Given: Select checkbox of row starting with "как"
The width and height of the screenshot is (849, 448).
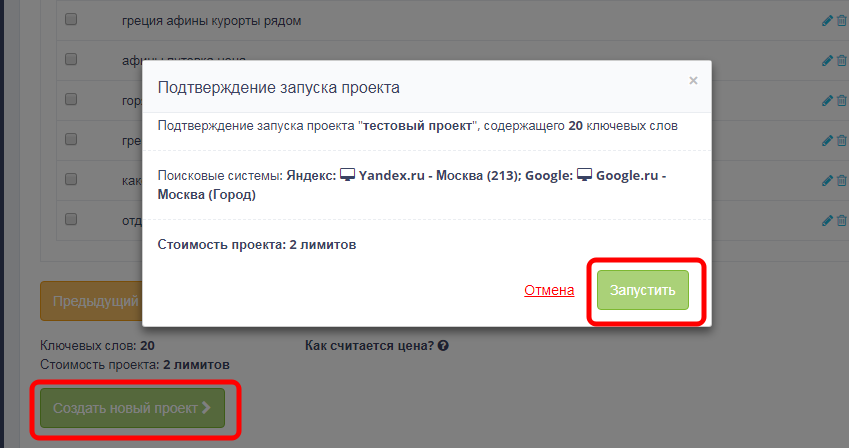Looking at the screenshot, I should point(71,180).
